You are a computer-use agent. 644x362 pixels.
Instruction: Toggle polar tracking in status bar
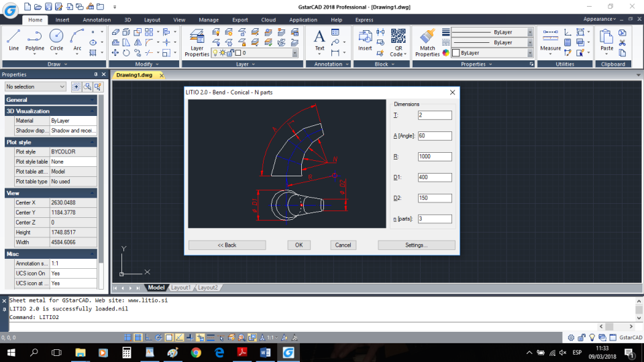pos(158,338)
